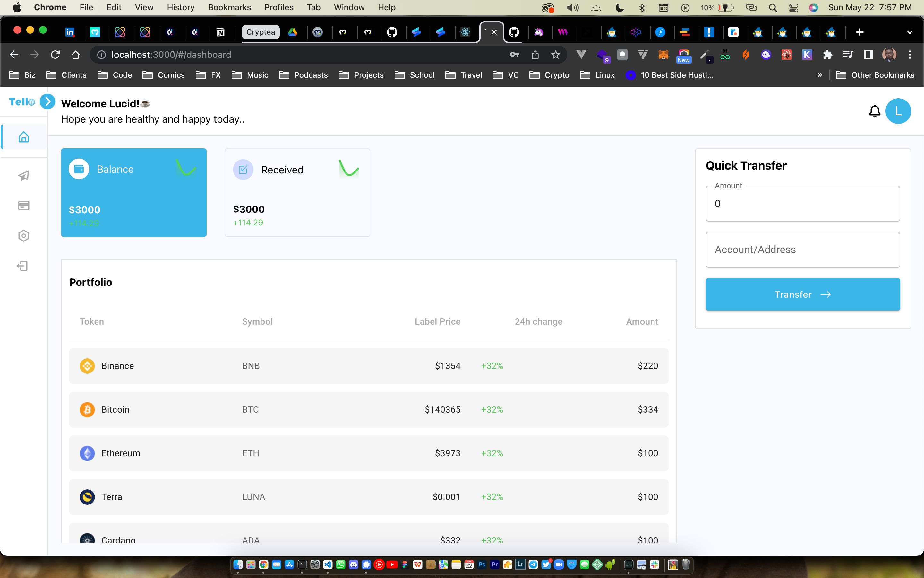Screen dimensions: 924x578
Task: Open the Crypto bookmarks folder
Action: (x=550, y=75)
